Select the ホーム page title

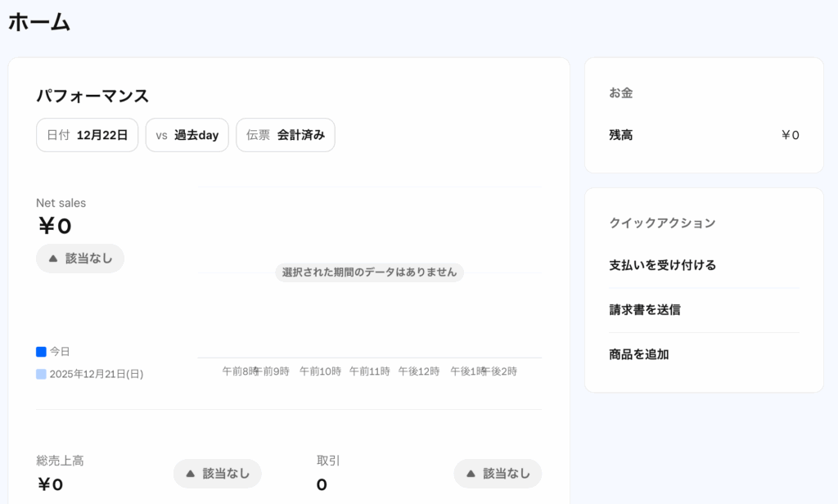pyautogui.click(x=38, y=22)
